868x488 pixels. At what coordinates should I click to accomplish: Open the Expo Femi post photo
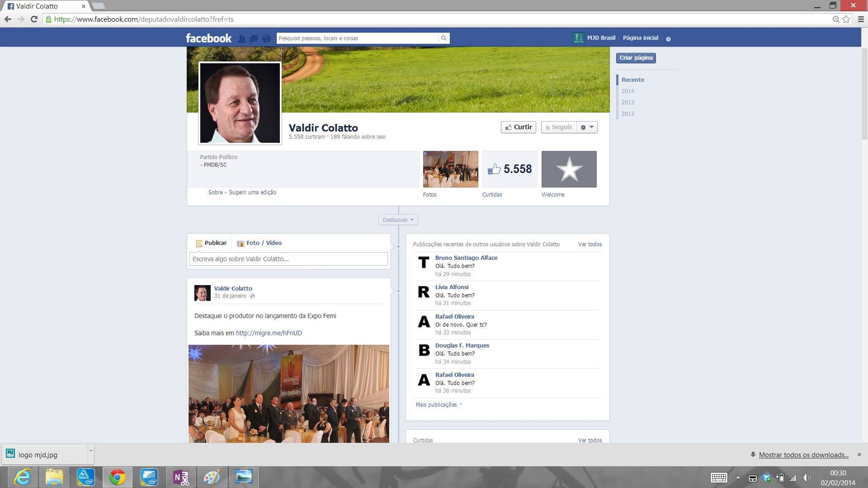tap(288, 394)
